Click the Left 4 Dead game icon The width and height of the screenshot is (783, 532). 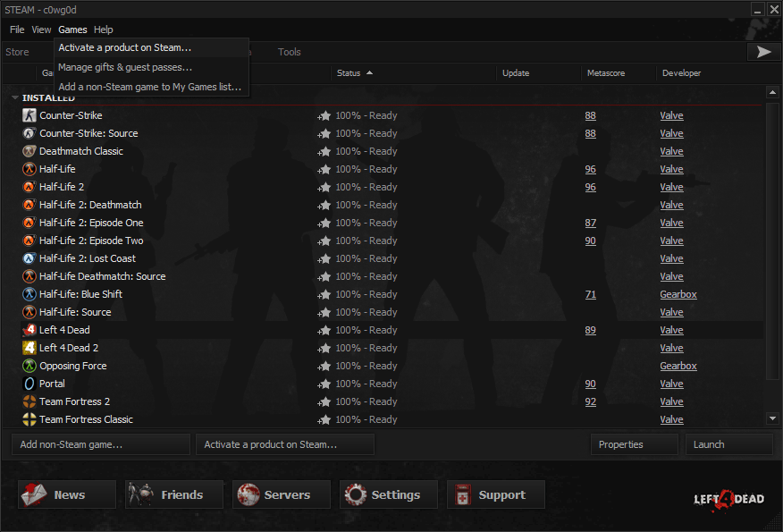(x=29, y=330)
